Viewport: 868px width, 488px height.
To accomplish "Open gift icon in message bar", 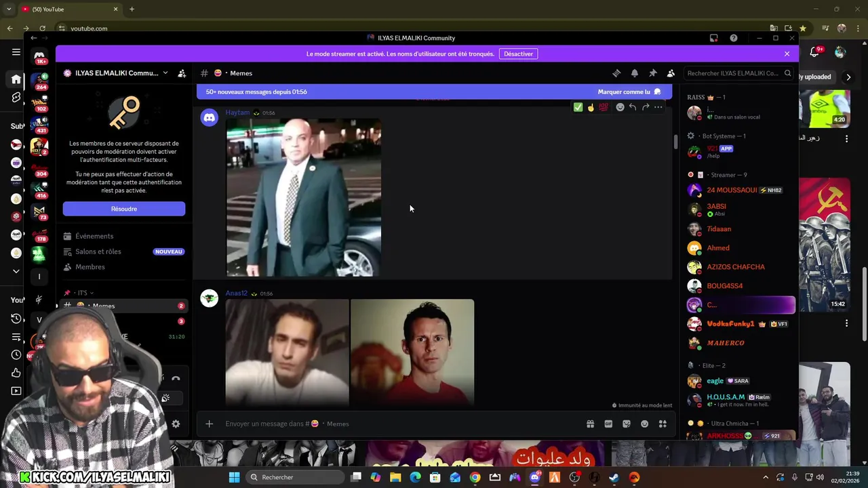I will [x=590, y=424].
